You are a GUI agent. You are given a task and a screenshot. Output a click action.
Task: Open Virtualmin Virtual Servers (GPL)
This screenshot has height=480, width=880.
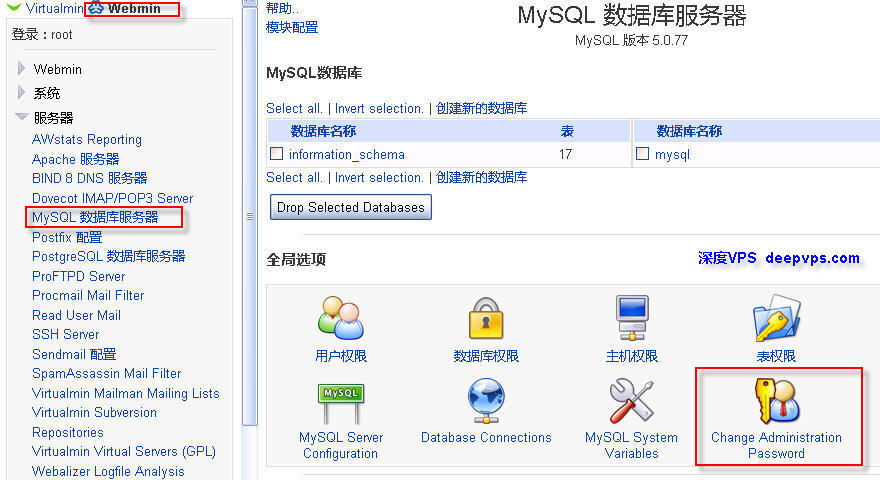point(124,451)
